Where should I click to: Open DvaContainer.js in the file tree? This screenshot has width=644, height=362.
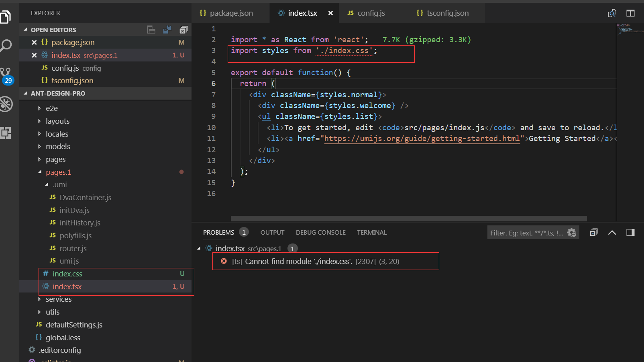(86, 197)
